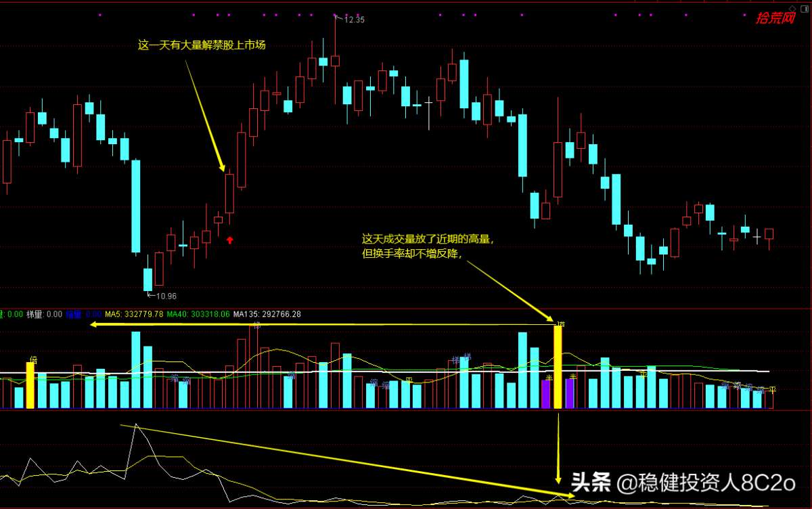Select the red candle topping at 12.35
Screen dimensions: 812x509
point(335,60)
